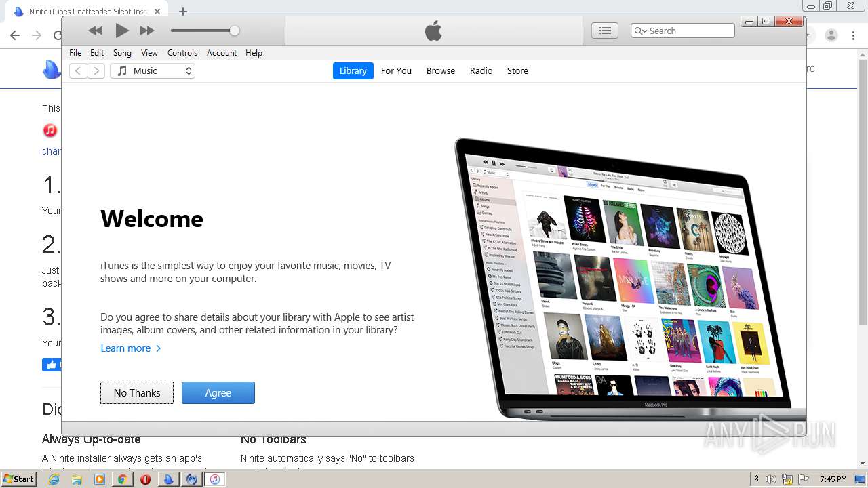
Task: Switch to the Store tab
Action: point(517,70)
